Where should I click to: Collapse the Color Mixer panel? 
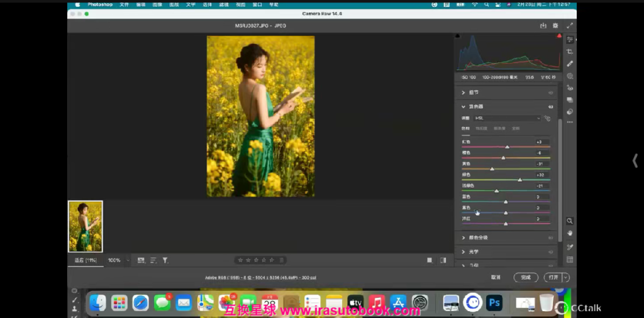[x=464, y=107]
